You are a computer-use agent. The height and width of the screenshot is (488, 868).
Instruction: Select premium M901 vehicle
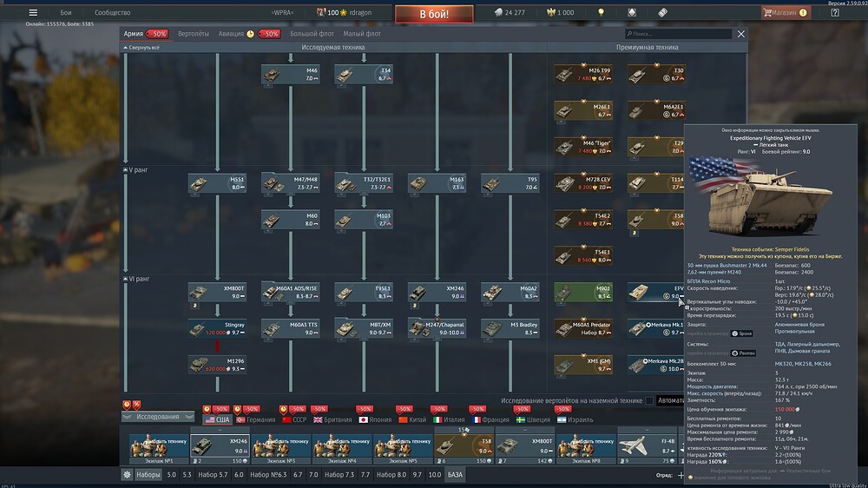583,293
